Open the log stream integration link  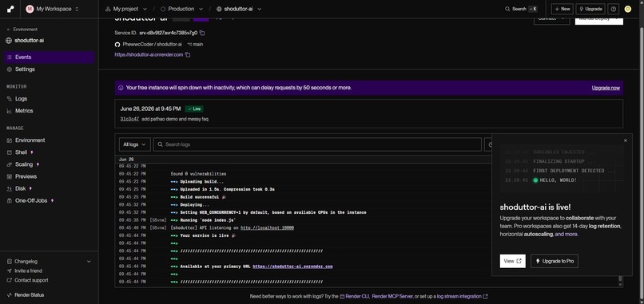(462, 296)
